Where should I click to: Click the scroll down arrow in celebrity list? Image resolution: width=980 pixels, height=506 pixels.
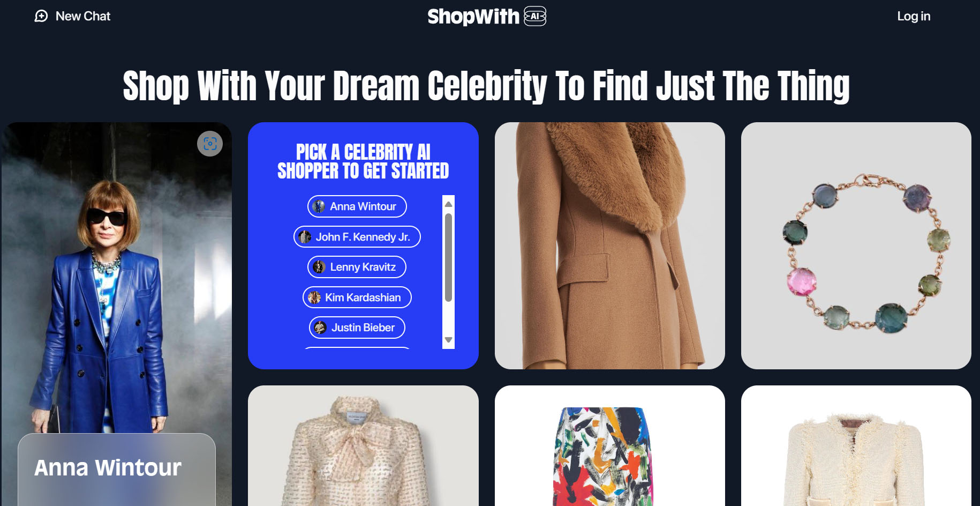coord(449,340)
